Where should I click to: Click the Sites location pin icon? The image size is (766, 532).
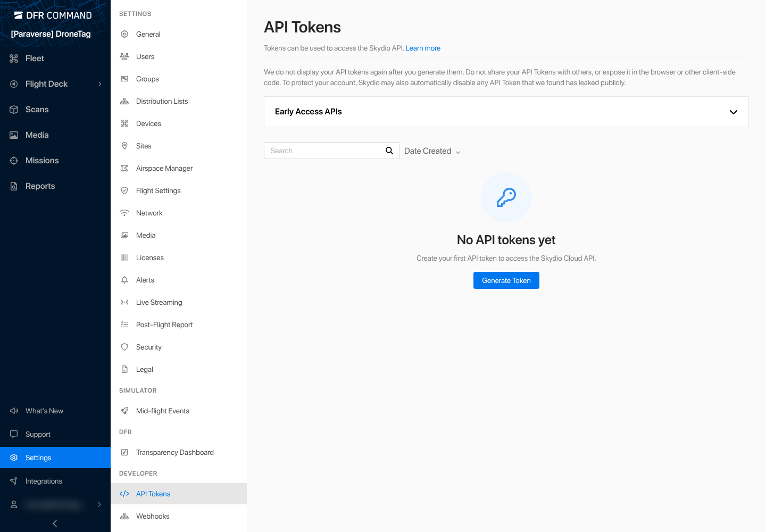pos(124,146)
